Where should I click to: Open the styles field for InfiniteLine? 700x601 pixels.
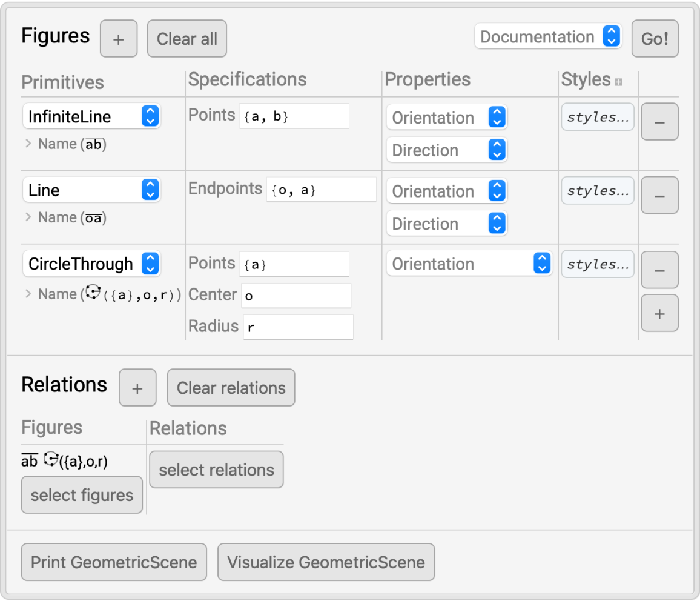point(598,117)
